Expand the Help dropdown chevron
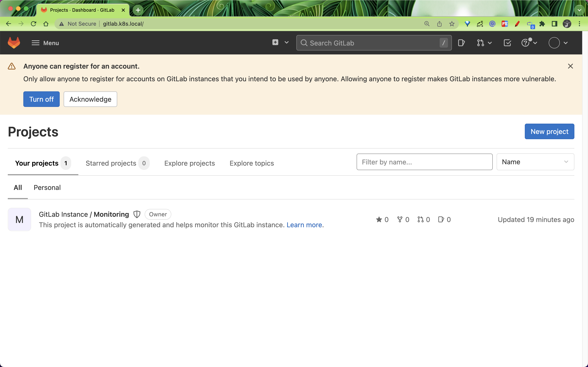Screen dimensions: 588x367 coord(535,43)
